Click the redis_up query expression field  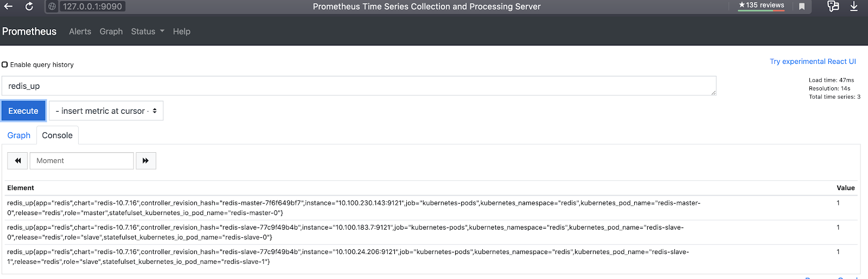(x=359, y=86)
